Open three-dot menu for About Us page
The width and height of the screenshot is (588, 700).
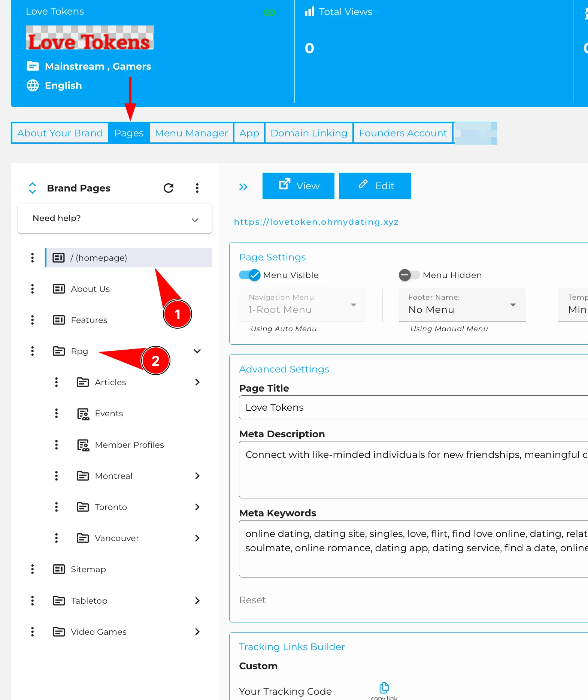[33, 289]
